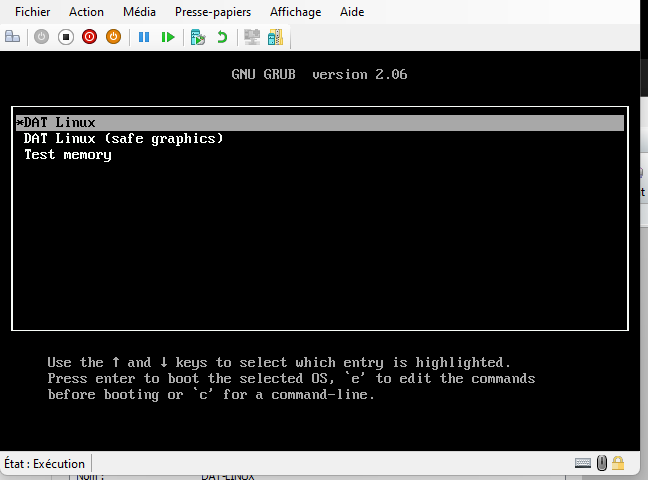Click the padlock security status icon
The image size is (648, 480).
pos(618,463)
